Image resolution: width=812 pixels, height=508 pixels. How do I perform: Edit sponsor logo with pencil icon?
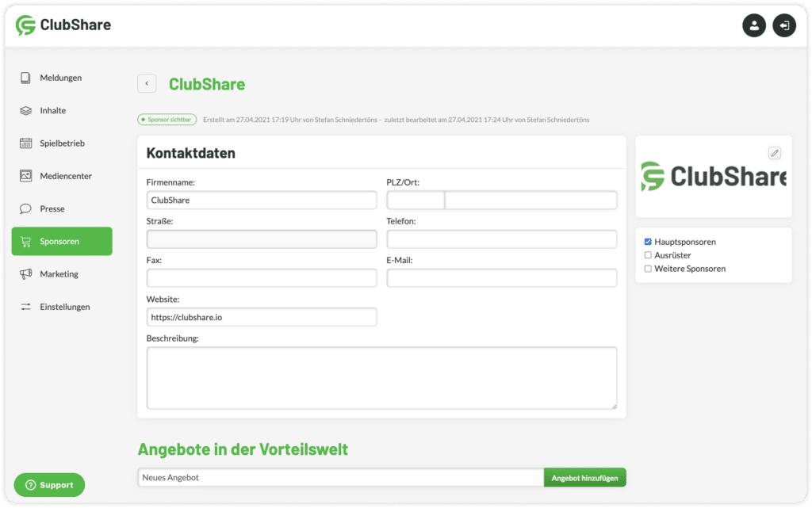pos(774,153)
